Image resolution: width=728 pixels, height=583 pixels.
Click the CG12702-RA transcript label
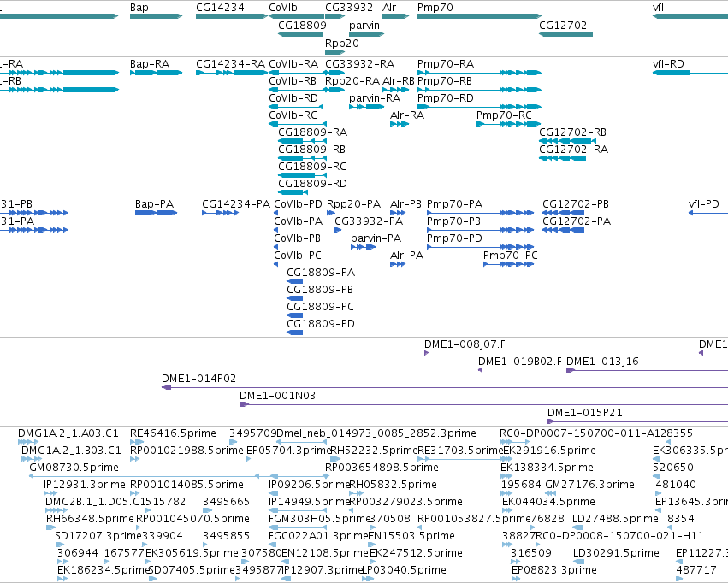tap(573, 150)
